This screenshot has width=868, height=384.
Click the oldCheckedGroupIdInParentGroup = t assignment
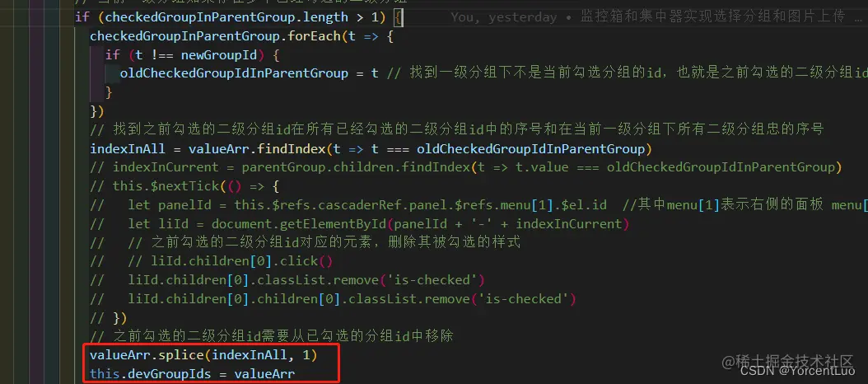249,73
